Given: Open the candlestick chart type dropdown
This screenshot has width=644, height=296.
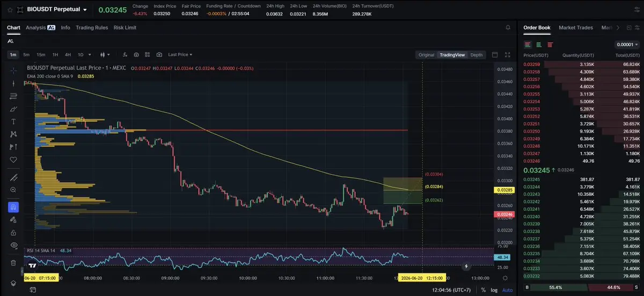Looking at the screenshot, I should 105,55.
